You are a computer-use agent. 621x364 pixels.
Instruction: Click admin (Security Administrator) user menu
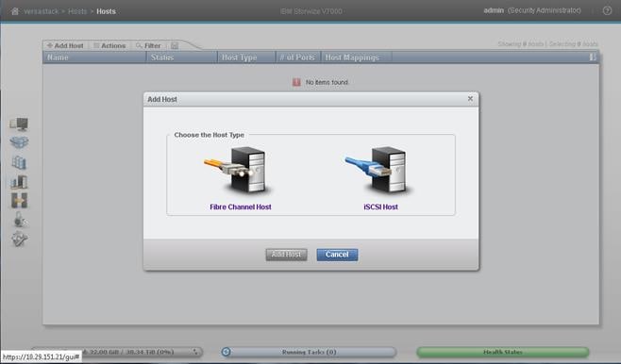[532, 10]
